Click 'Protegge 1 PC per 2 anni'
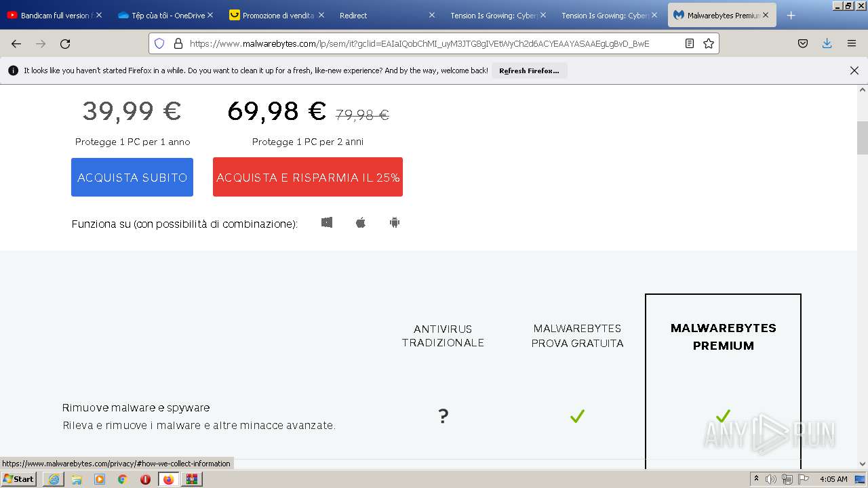 pos(308,142)
